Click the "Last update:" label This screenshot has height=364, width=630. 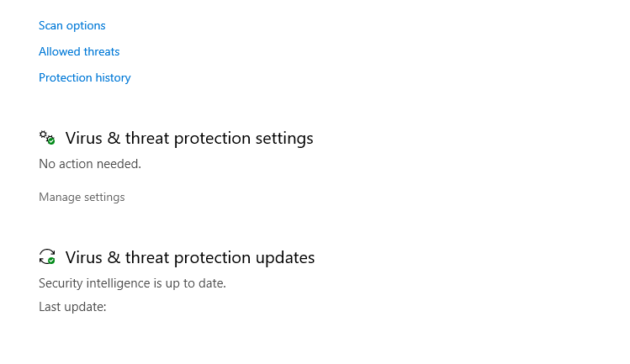[x=72, y=307]
